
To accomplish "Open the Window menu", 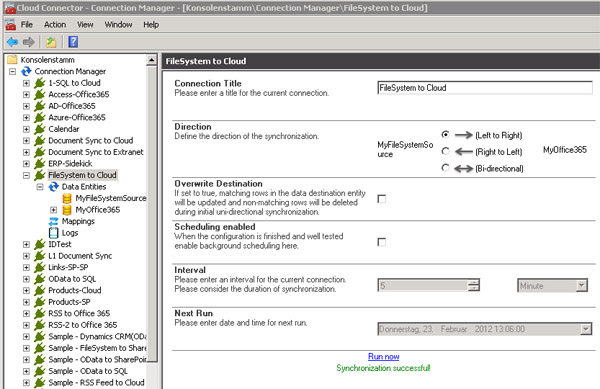I will [x=118, y=24].
